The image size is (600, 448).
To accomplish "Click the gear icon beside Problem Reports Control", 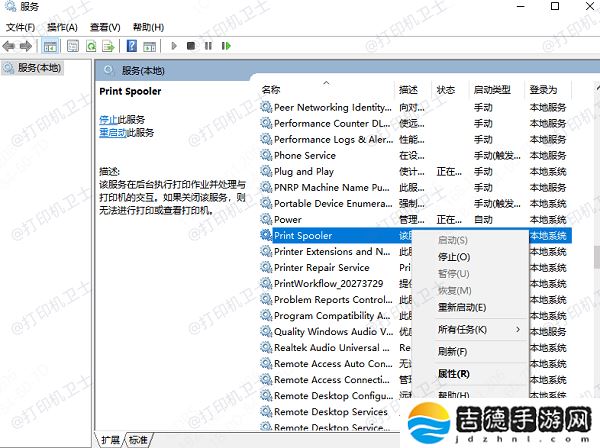I will click(x=266, y=299).
